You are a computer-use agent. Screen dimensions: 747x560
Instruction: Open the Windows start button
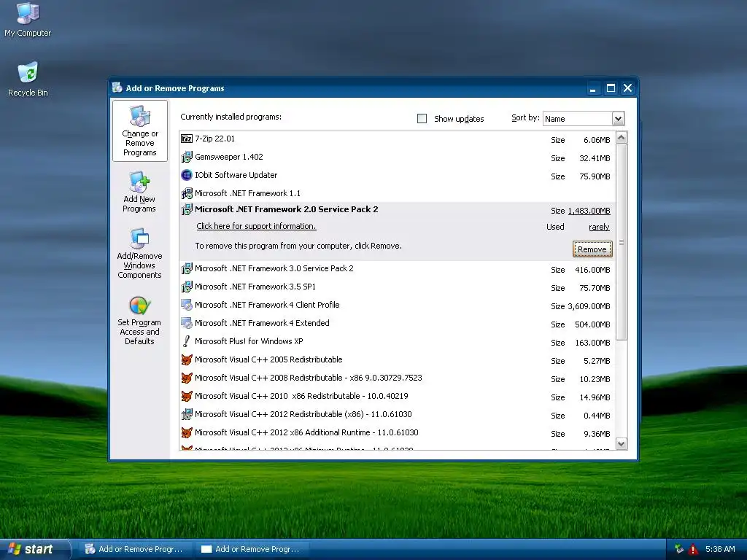(35, 549)
